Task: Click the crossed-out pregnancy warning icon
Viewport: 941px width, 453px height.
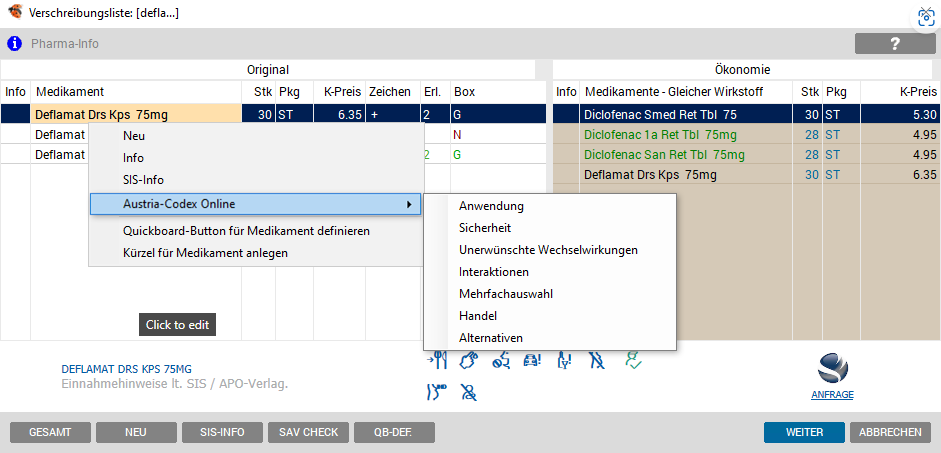Action: (x=596, y=360)
